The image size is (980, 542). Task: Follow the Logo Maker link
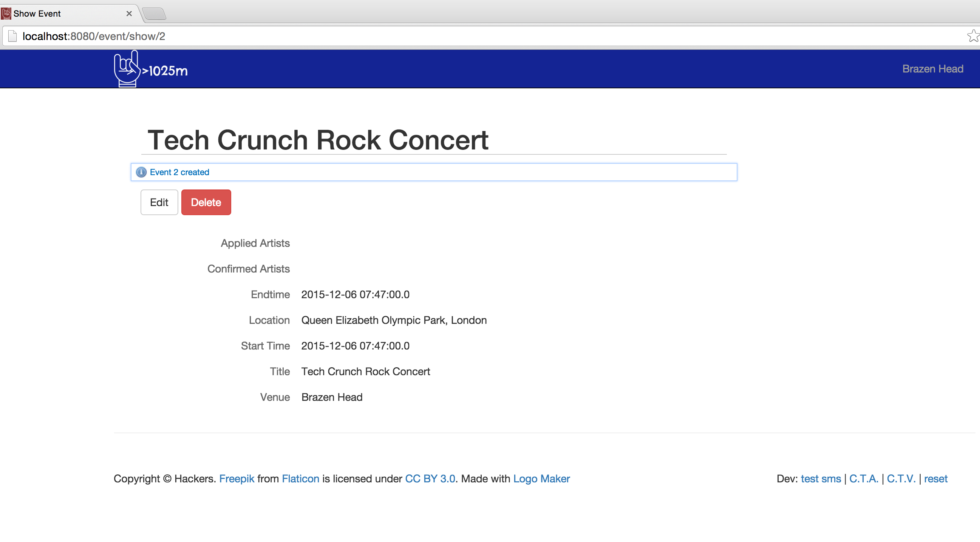tap(541, 479)
